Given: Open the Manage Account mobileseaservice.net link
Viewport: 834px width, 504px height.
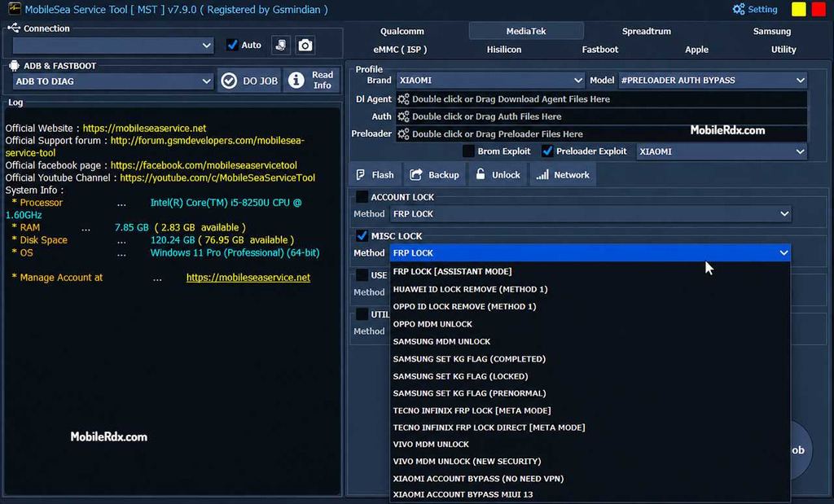Looking at the screenshot, I should [248, 278].
